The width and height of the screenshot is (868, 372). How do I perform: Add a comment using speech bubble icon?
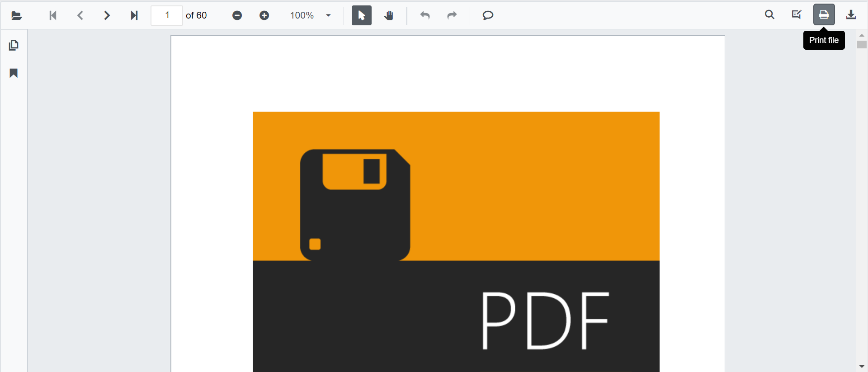[x=488, y=15]
